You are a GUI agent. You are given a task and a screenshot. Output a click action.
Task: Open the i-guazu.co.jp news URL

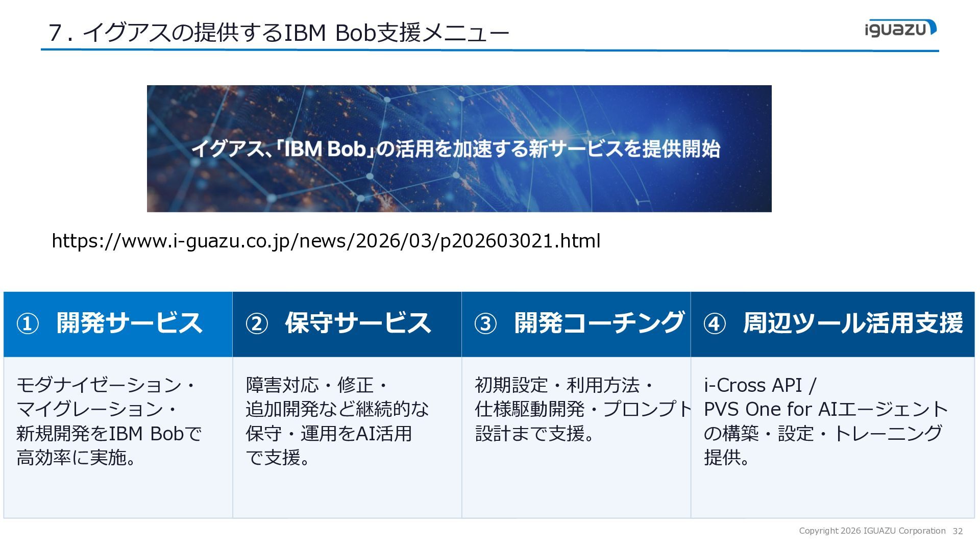[326, 241]
